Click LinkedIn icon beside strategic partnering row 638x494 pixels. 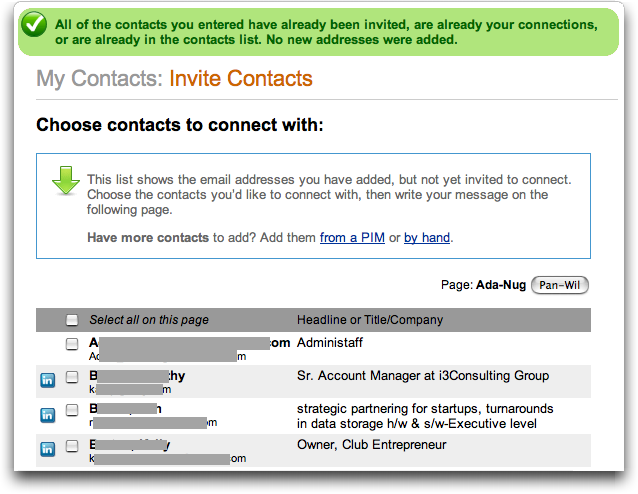[x=48, y=415]
